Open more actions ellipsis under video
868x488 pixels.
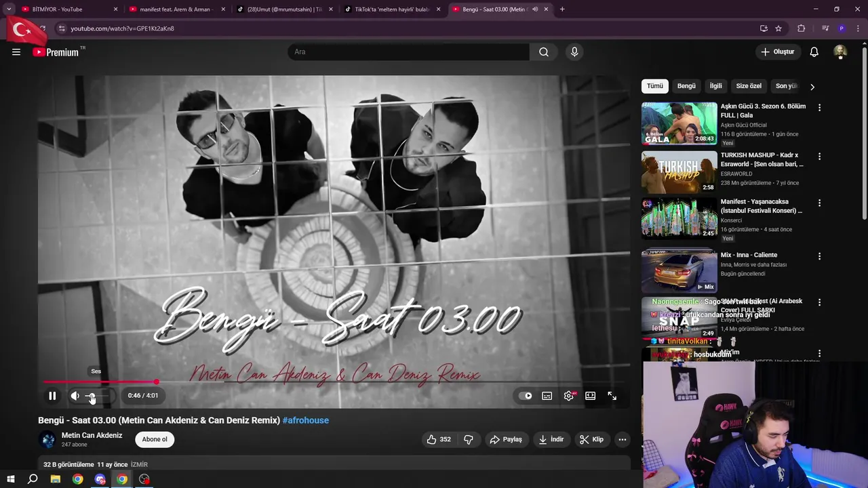623,439
